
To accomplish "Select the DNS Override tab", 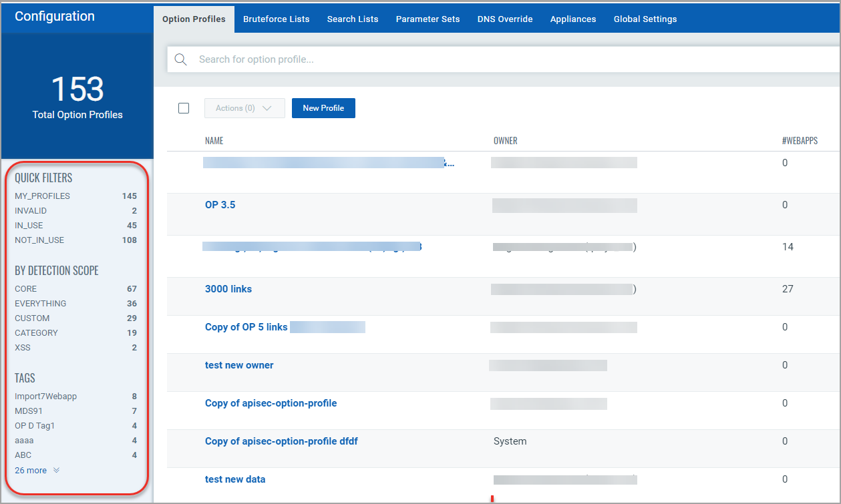I will click(x=505, y=19).
